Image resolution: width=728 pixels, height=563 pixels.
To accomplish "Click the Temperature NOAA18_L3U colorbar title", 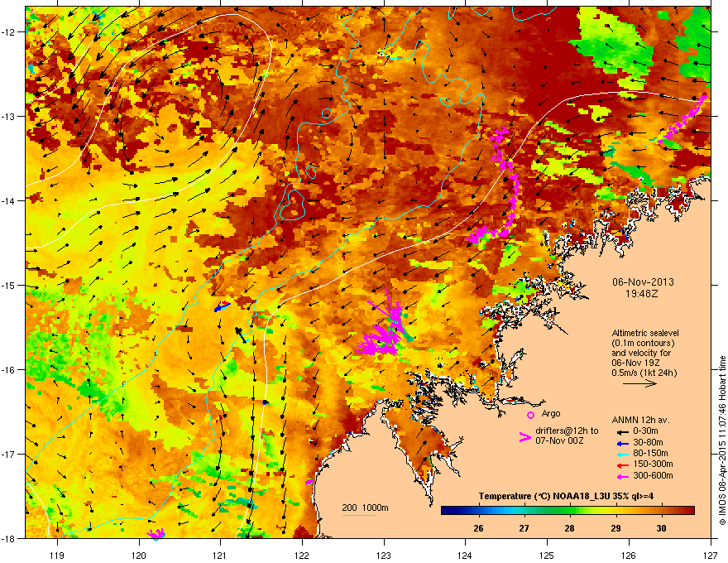I will point(566,496).
